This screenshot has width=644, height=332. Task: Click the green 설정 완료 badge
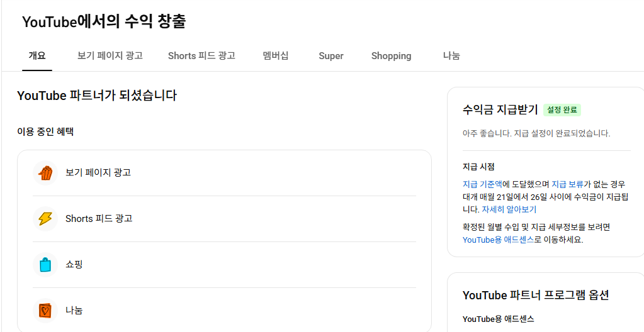point(562,110)
